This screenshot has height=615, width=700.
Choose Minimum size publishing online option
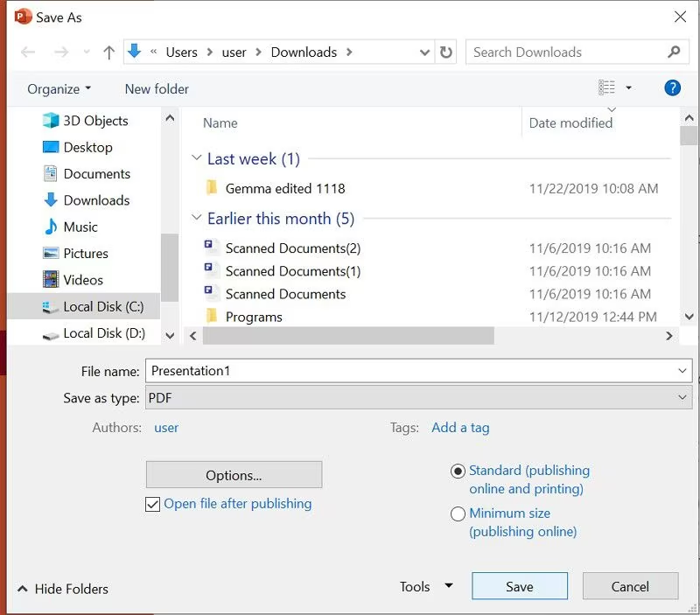[458, 514]
